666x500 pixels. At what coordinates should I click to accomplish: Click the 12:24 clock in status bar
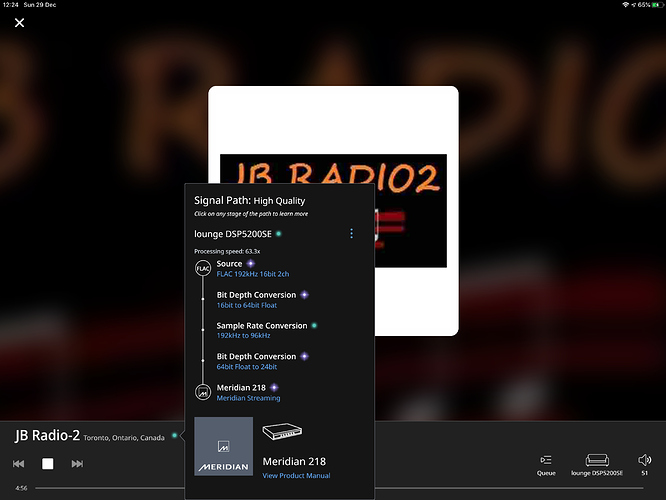click(x=11, y=5)
